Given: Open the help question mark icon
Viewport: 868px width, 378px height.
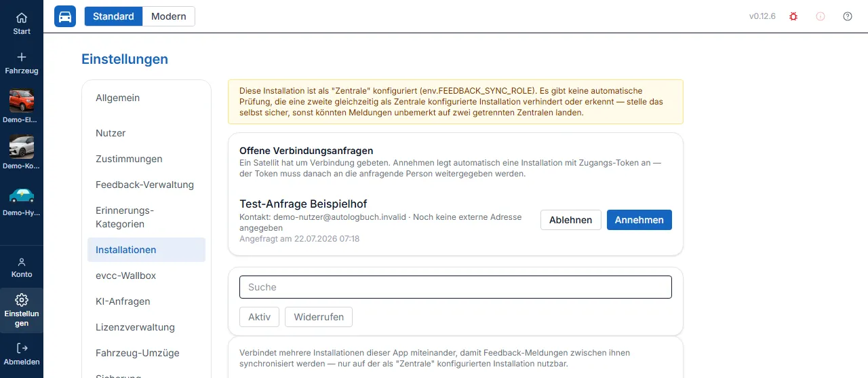Looking at the screenshot, I should pyautogui.click(x=848, y=16).
